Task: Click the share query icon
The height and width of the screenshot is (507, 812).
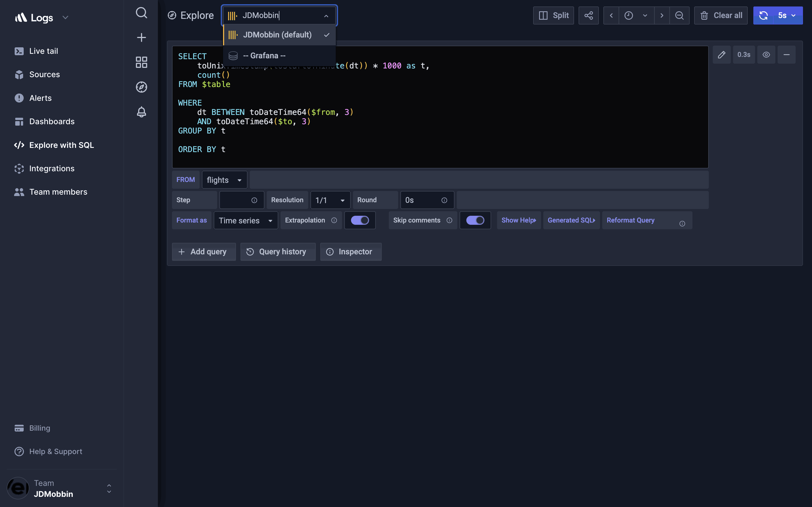Action: 588,15
